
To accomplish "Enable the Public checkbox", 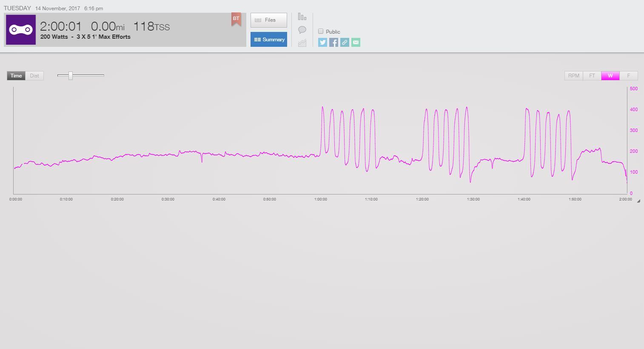I will (321, 31).
